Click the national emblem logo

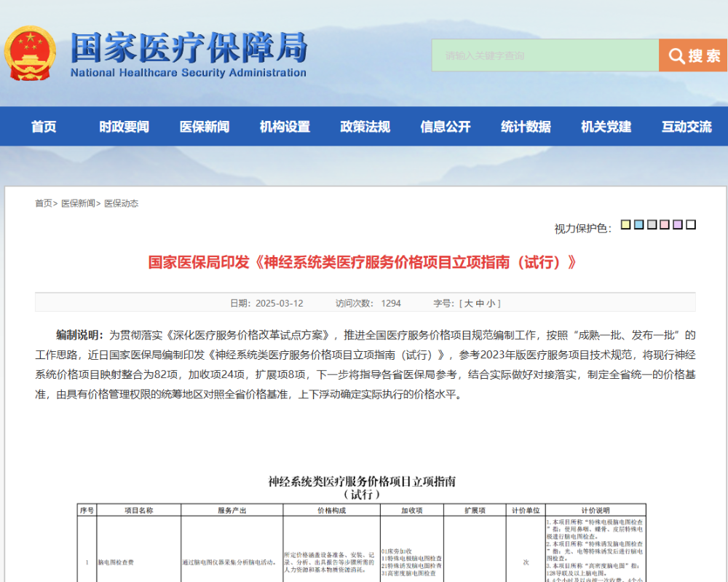[x=30, y=54]
